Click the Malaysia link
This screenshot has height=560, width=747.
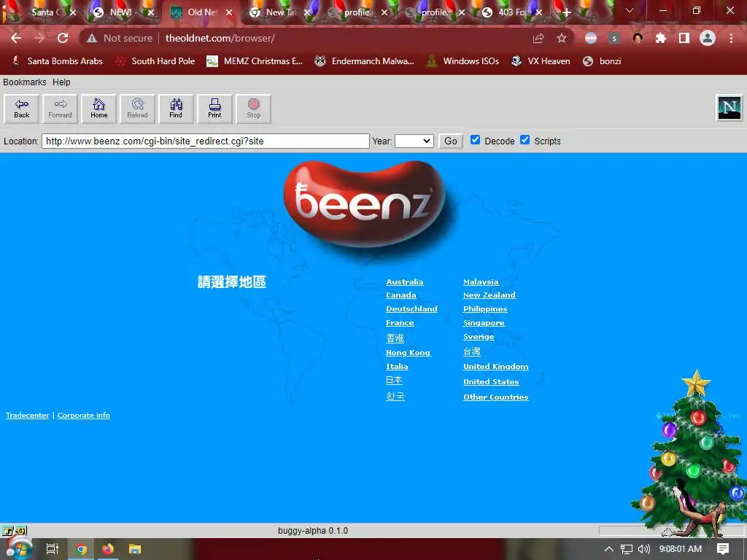[x=481, y=282]
